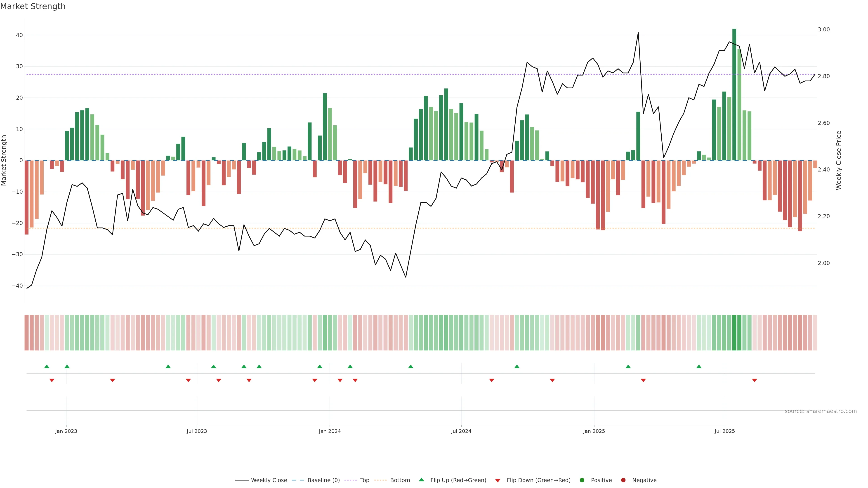Click the darkest green heatmap strip cell
Viewport: 868px width, 488px height.
[x=734, y=332]
